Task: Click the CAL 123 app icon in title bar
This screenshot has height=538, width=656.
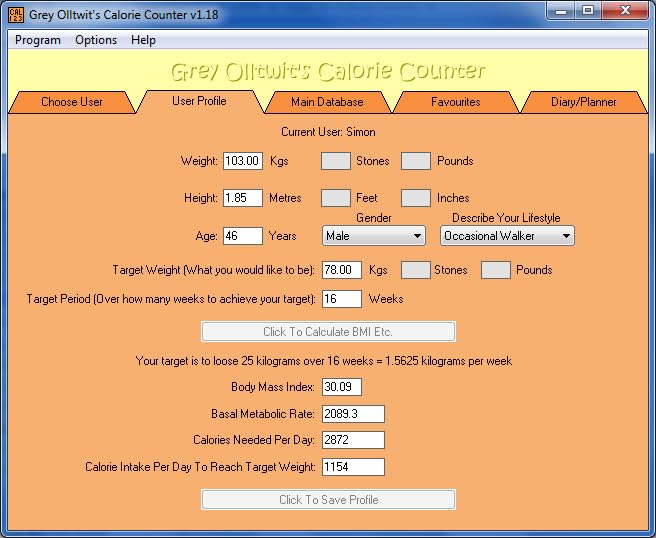Action: coord(16,15)
